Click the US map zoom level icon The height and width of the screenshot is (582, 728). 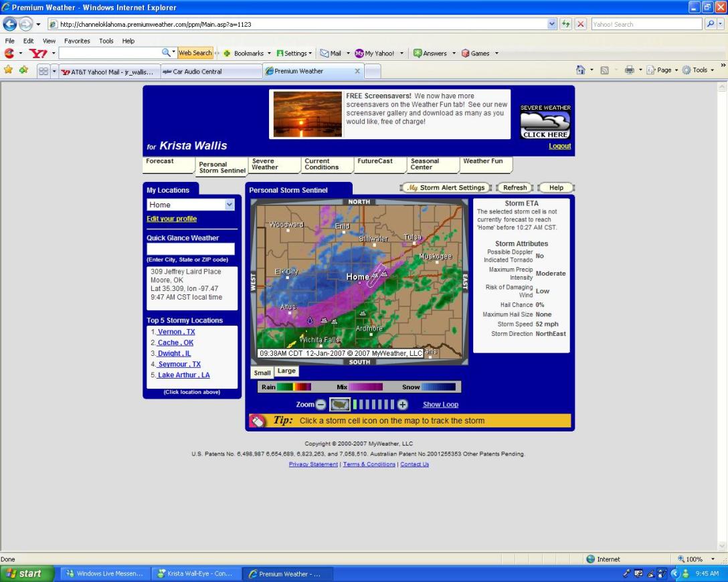[x=340, y=405]
